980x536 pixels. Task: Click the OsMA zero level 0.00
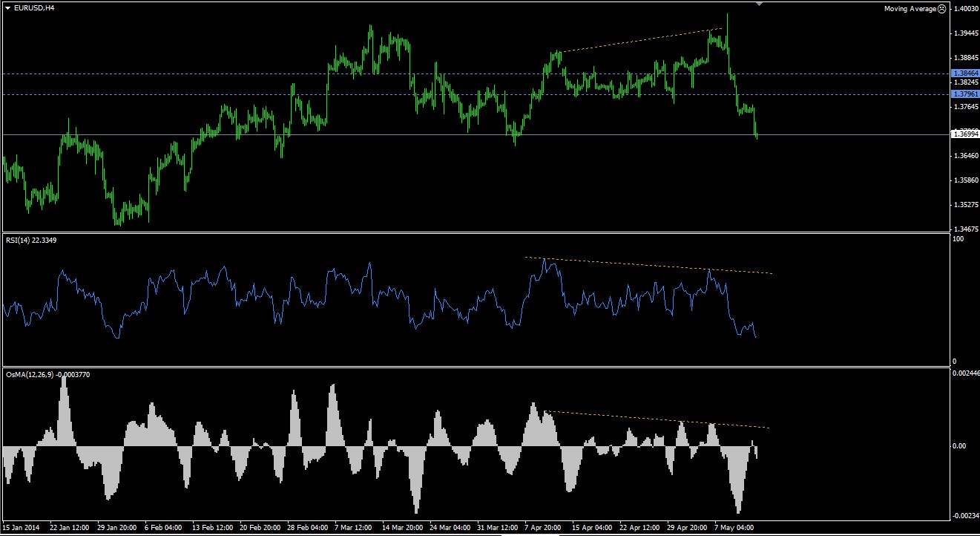(959, 446)
